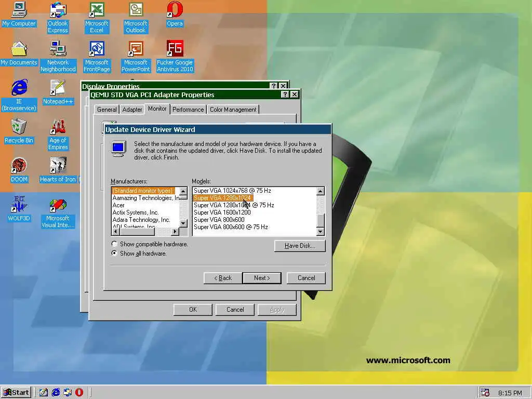Image resolution: width=532 pixels, height=399 pixels.
Task: Open My Computer desktop icon
Action: click(19, 14)
